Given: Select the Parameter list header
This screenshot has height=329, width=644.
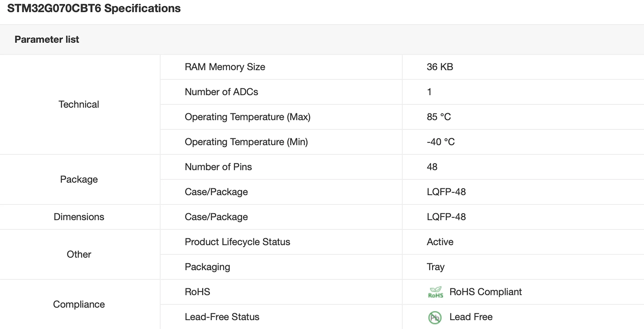Looking at the screenshot, I should (47, 39).
